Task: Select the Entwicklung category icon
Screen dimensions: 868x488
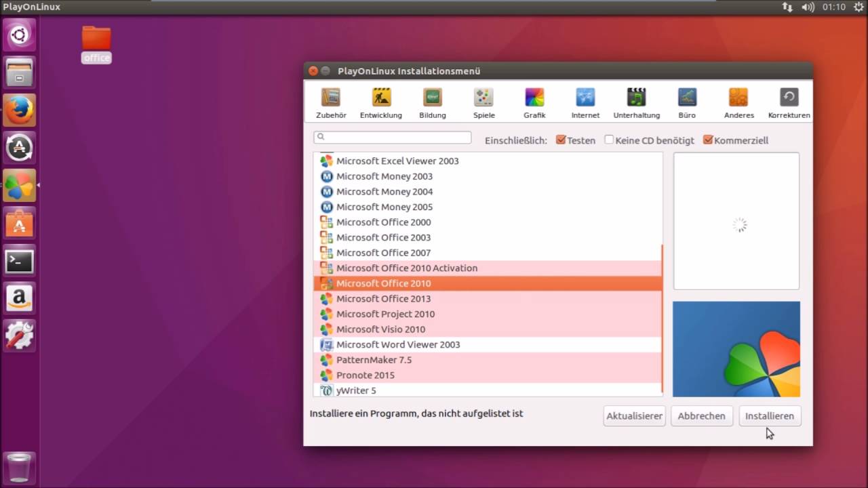Action: [380, 102]
